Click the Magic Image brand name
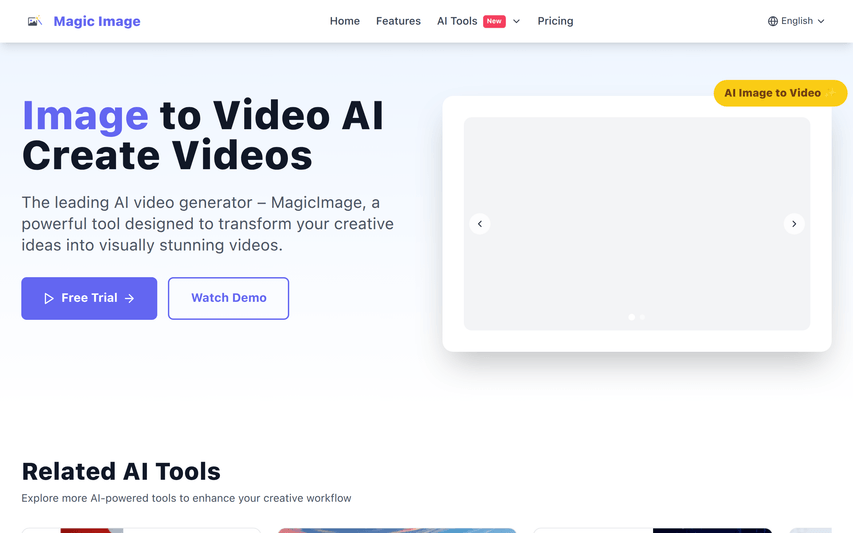Image resolution: width=853 pixels, height=533 pixels. 97,21
